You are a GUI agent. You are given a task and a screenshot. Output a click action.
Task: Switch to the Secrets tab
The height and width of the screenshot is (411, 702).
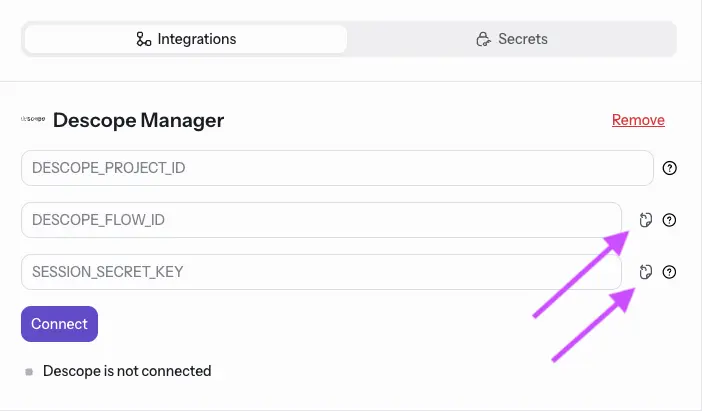[511, 40]
